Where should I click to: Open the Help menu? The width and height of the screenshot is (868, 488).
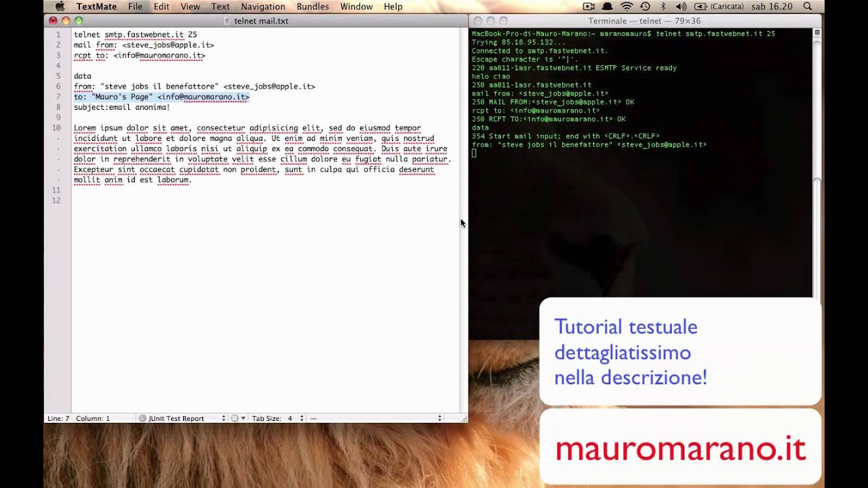click(x=393, y=6)
